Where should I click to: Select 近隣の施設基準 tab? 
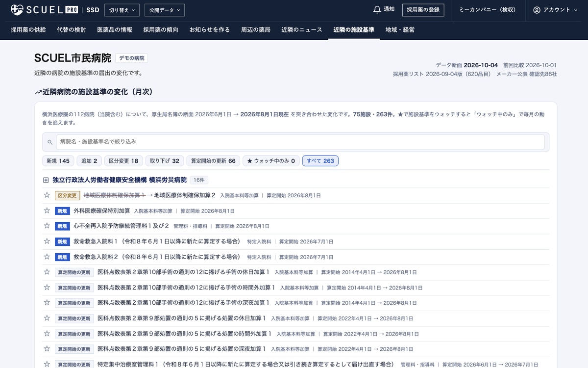coord(354,29)
